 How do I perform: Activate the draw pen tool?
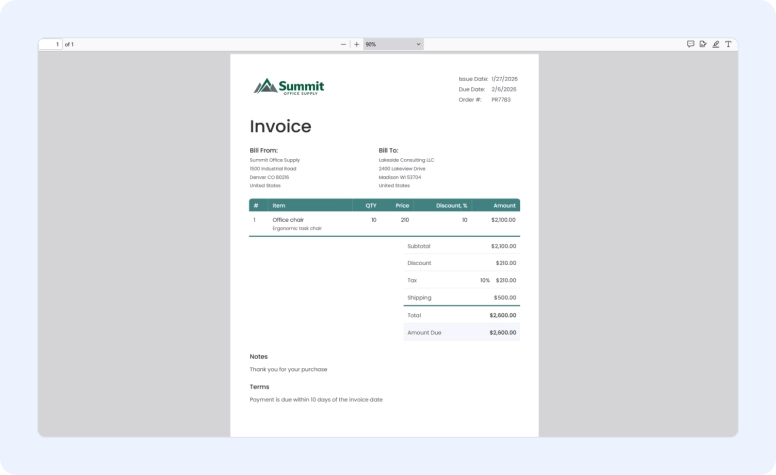pyautogui.click(x=716, y=44)
